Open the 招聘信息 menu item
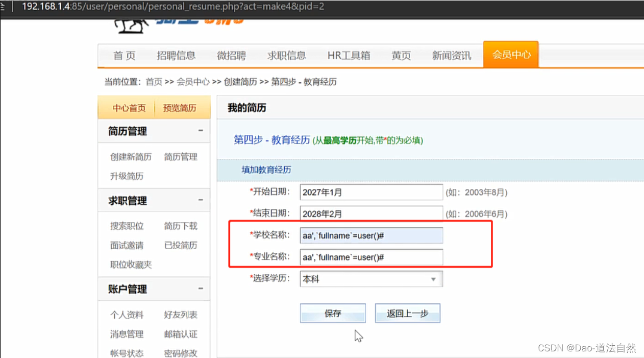644x358 pixels. pos(176,56)
